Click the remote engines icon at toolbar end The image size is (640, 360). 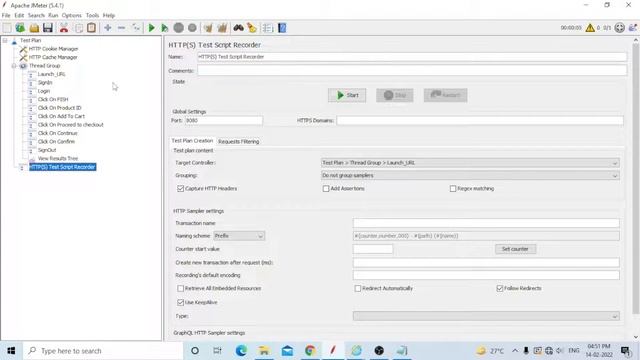click(633, 28)
